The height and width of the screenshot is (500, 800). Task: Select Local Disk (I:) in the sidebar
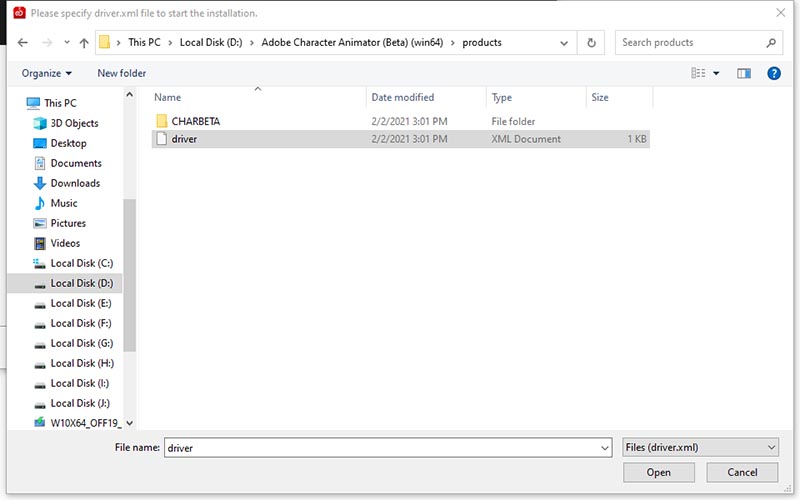[80, 383]
